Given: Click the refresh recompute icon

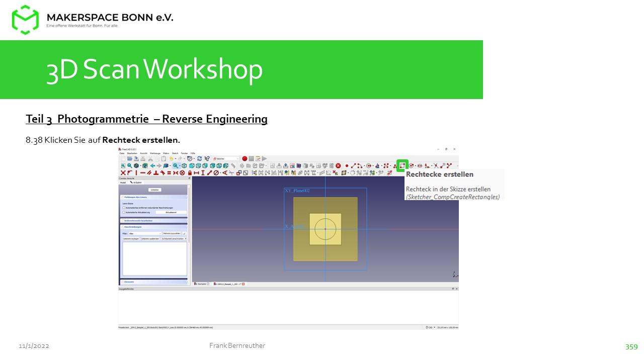Looking at the screenshot, I should pos(199,159).
